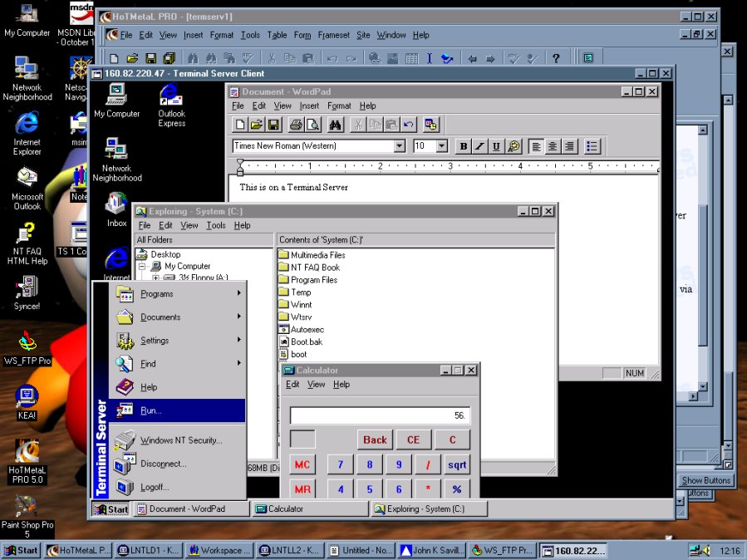The image size is (747, 560).
Task: Open the Edit menu in Calculator
Action: 292,385
